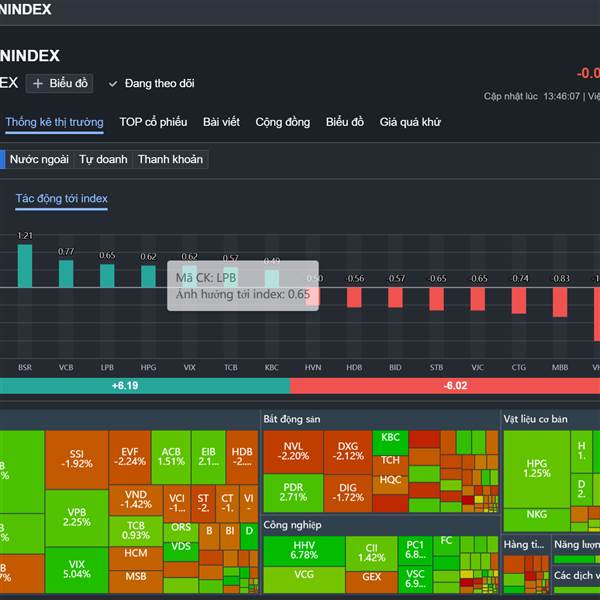Screen dimensions: 600x600
Task: Click the red -6.02 summary bar
Action: tap(445, 386)
